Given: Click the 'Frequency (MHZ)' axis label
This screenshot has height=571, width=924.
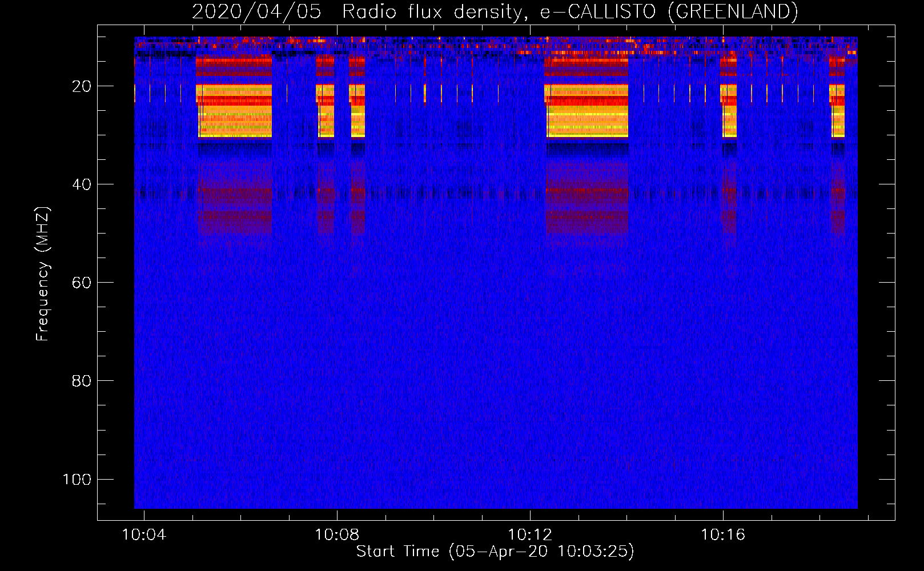Looking at the screenshot, I should coord(43,274).
